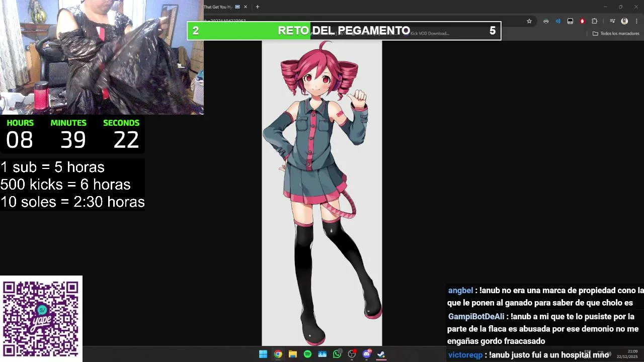
Task: Open the red hand blocker extension
Action: (582, 21)
